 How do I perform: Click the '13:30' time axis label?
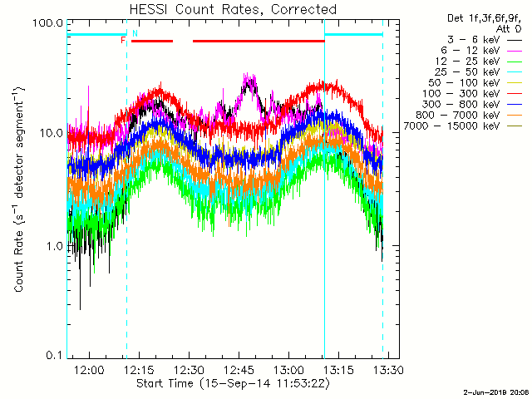388,370
